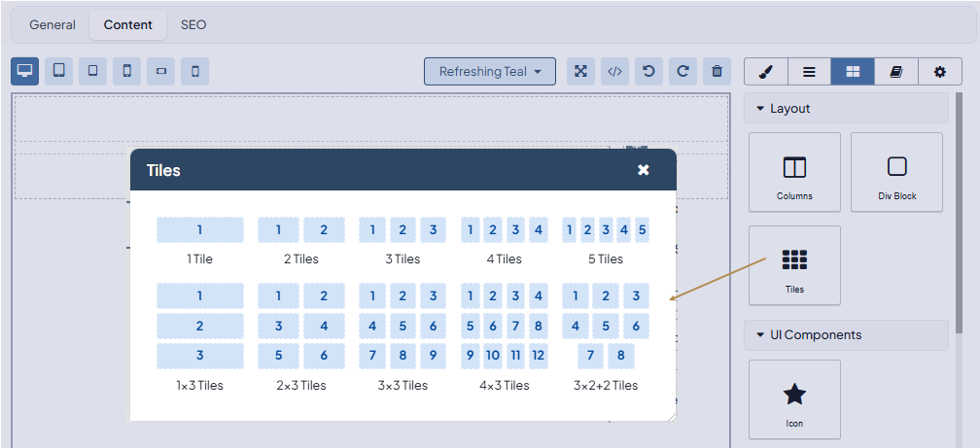Add the Columns layout block

click(x=794, y=172)
